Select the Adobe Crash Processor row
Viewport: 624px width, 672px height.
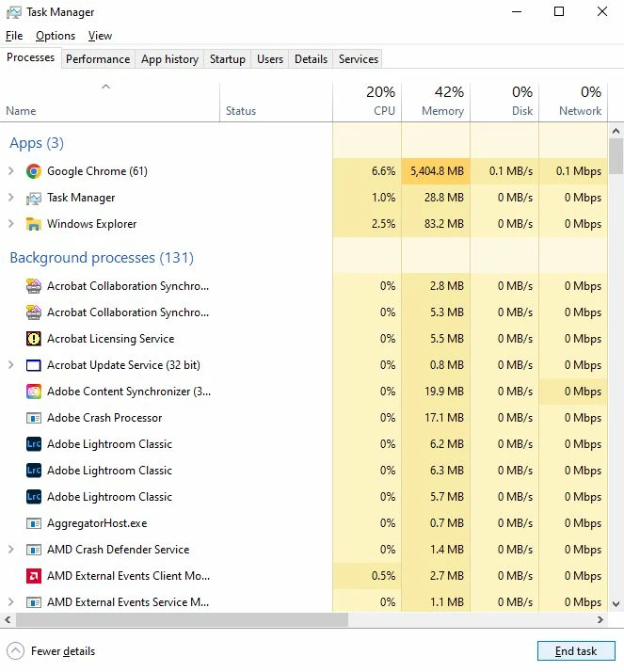click(x=304, y=418)
